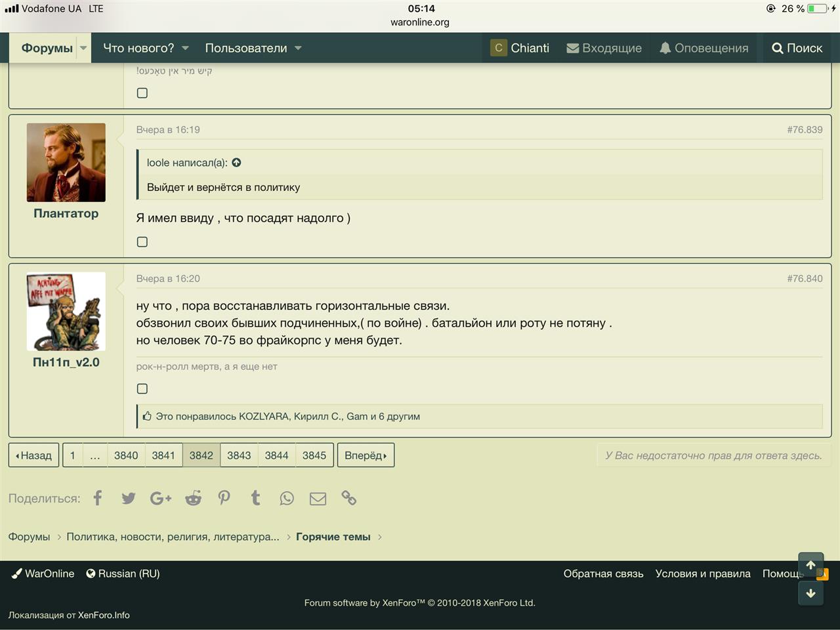Open Политика, новости, религия breadcrumb

173,537
